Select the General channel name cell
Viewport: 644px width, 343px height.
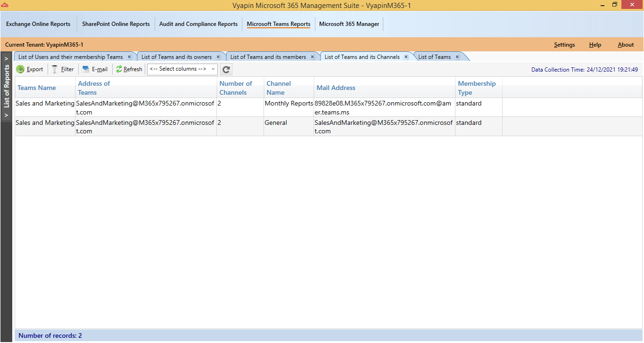(289, 127)
